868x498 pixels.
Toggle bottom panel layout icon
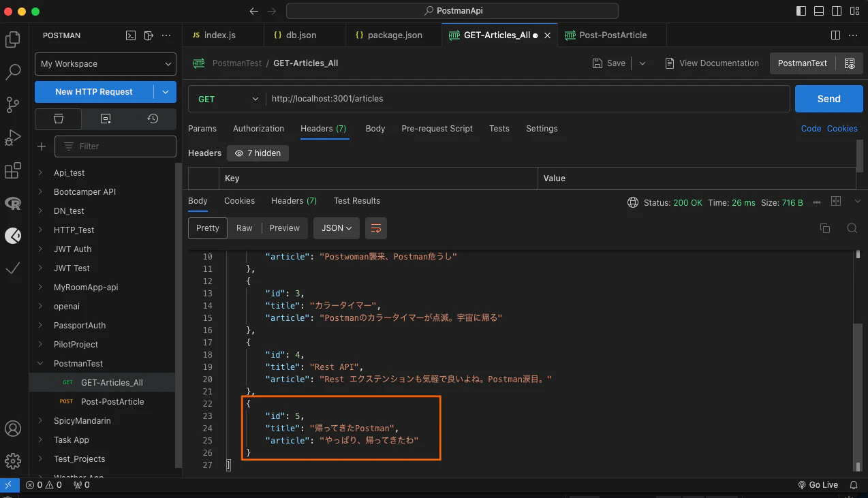point(818,11)
